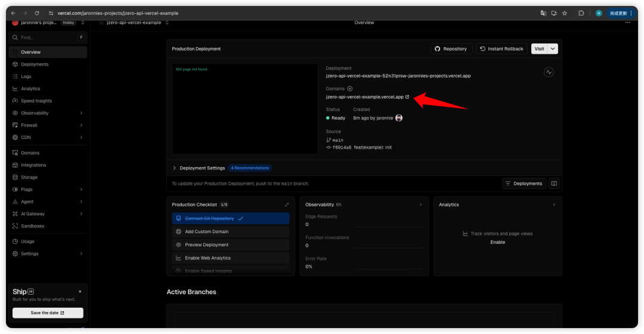Select the Connect Git Repository checklist item
644x334 pixels.
point(230,219)
